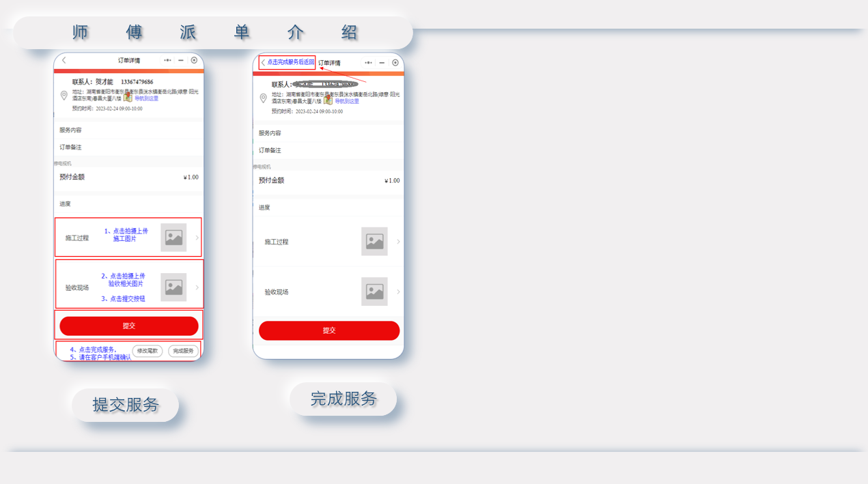Tap the circular close icon in 提交服务 phone header
Viewport: 868px width, 484px height.
coord(194,60)
